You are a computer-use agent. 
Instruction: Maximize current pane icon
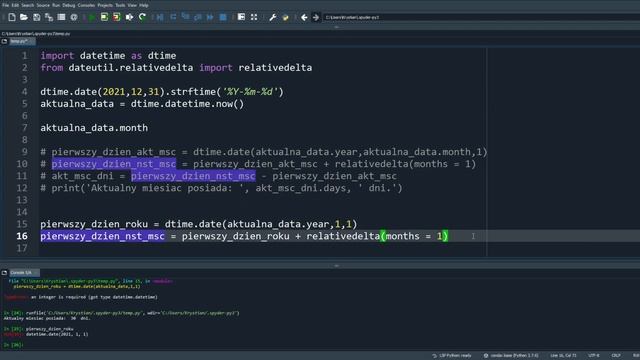241,17
